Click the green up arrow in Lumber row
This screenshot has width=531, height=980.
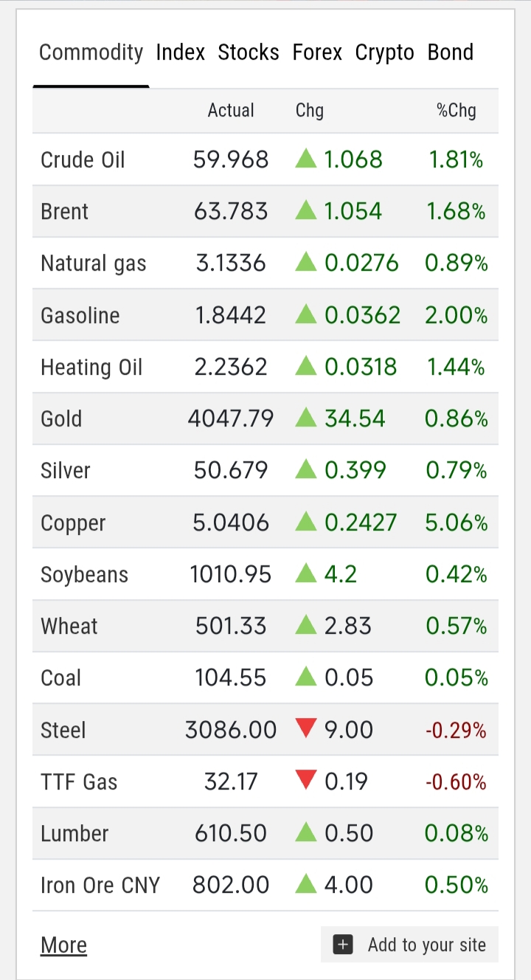[306, 833]
